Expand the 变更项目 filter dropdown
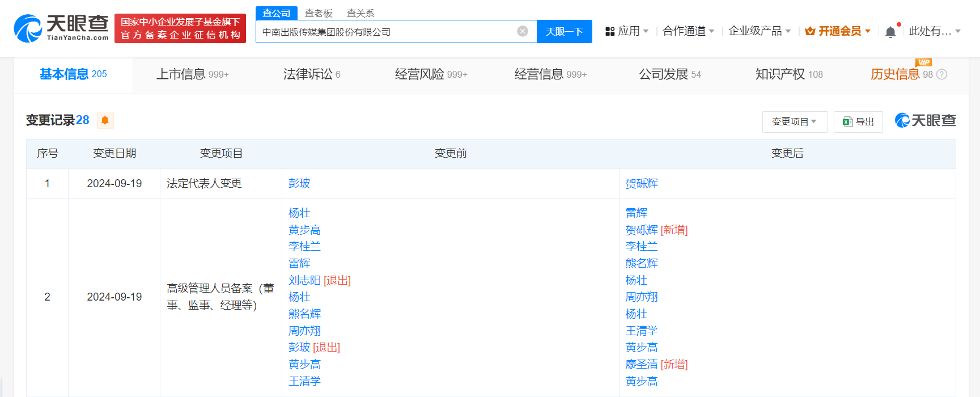980x397 pixels. (x=794, y=122)
